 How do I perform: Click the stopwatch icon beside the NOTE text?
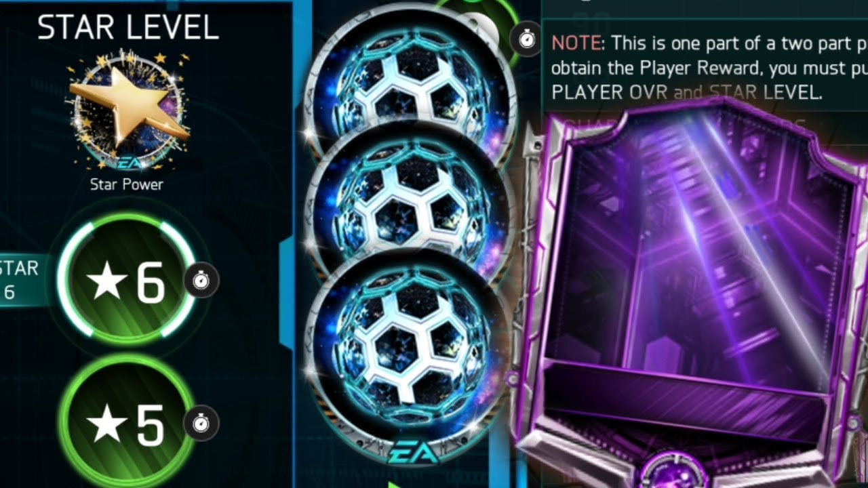tap(527, 39)
